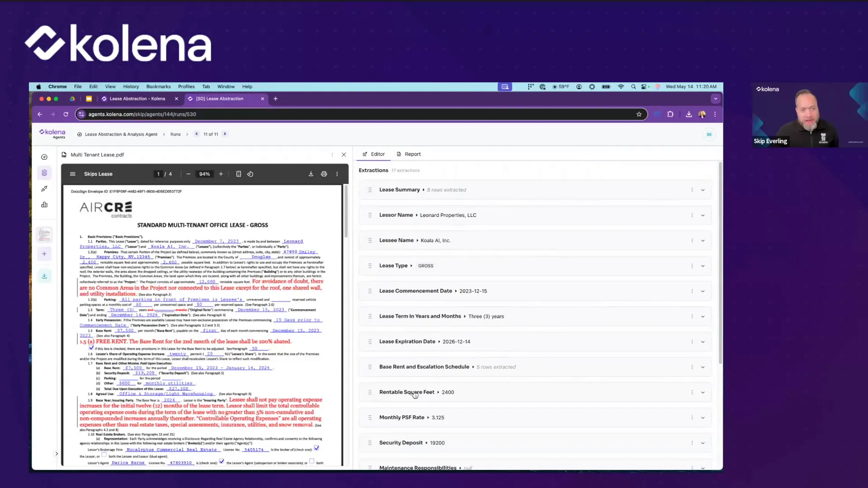
Task: Expand Lease Expiration Date row chevron
Action: [x=703, y=342]
